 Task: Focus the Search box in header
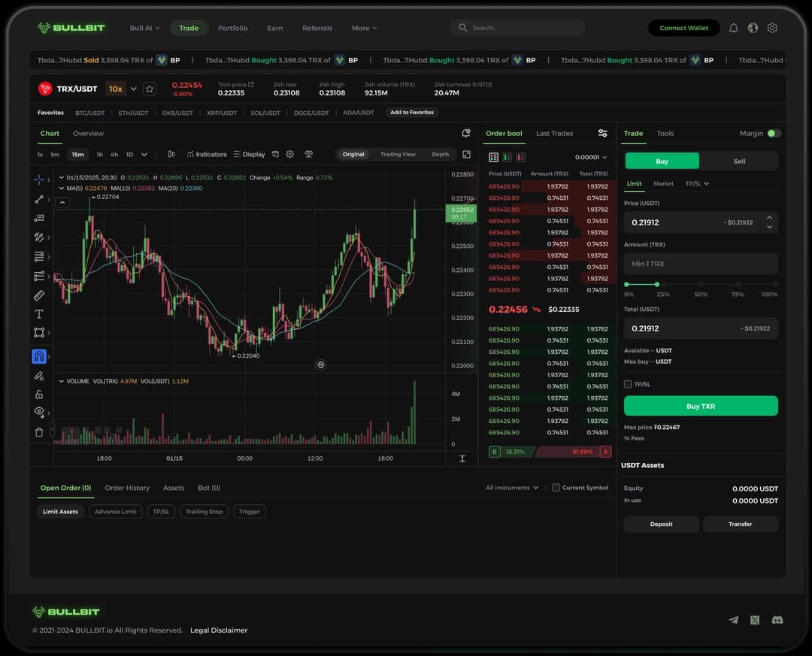tap(517, 28)
